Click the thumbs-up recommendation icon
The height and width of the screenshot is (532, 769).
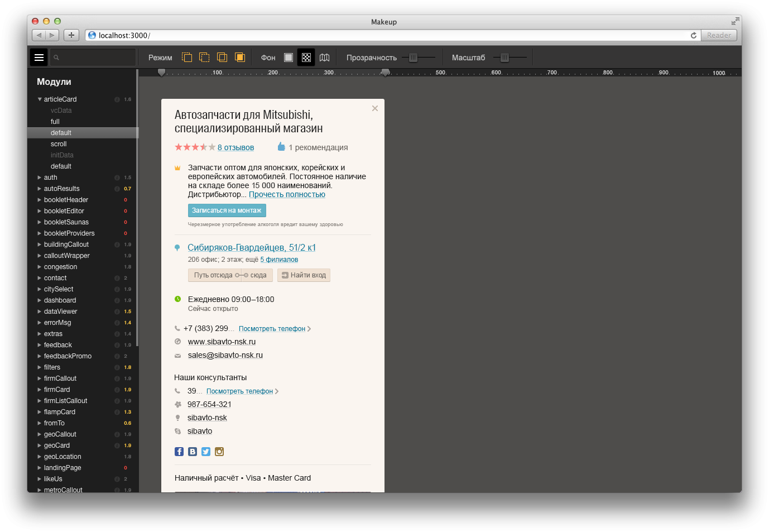point(281,147)
